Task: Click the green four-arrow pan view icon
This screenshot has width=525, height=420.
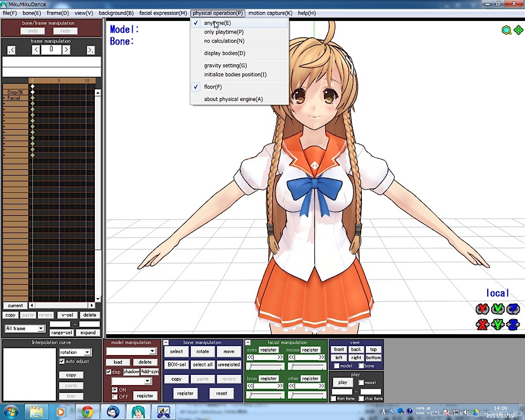Action: tap(518, 30)
